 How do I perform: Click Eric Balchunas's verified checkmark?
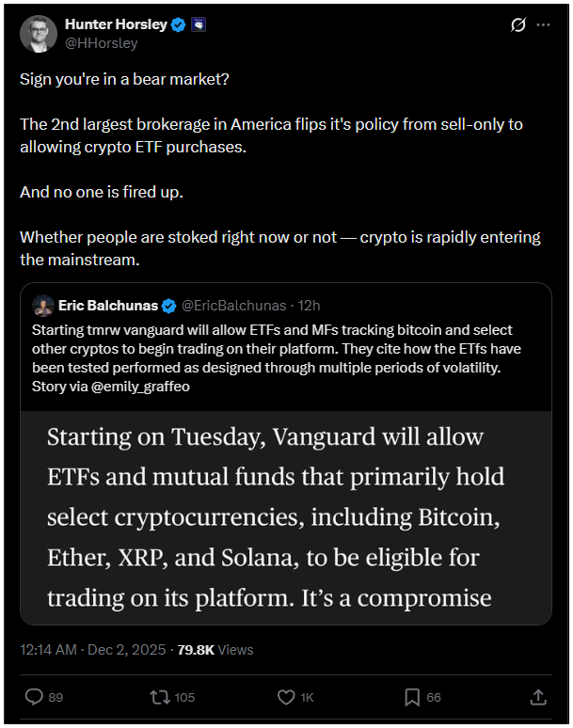[x=169, y=306]
